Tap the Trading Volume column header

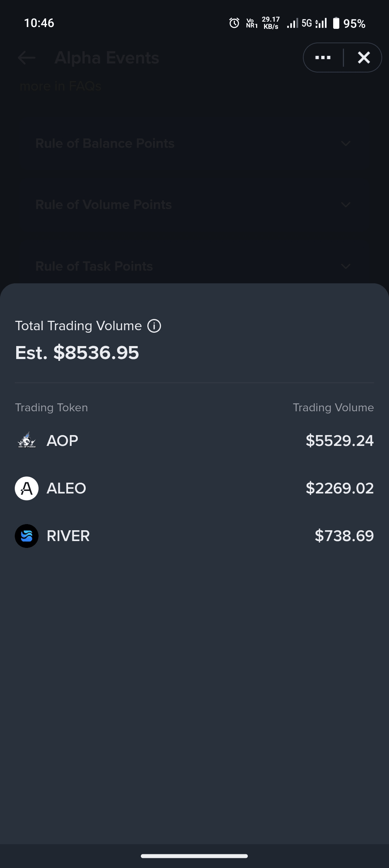(333, 407)
